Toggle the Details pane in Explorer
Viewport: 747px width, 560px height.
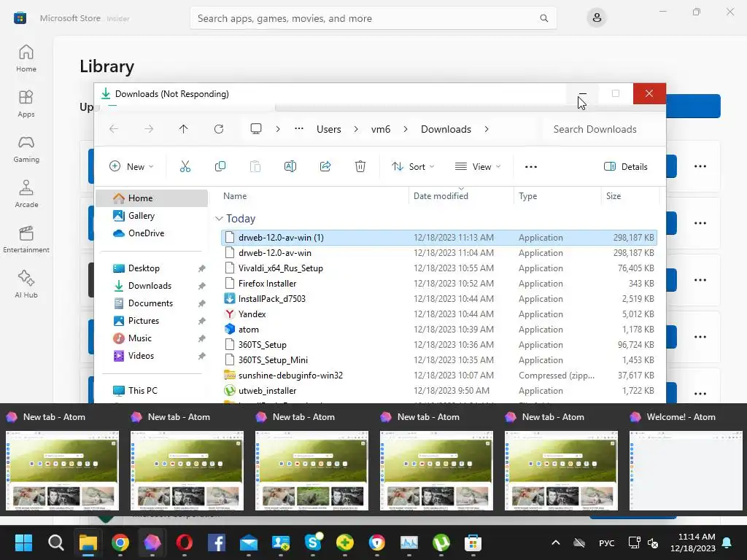[625, 167]
